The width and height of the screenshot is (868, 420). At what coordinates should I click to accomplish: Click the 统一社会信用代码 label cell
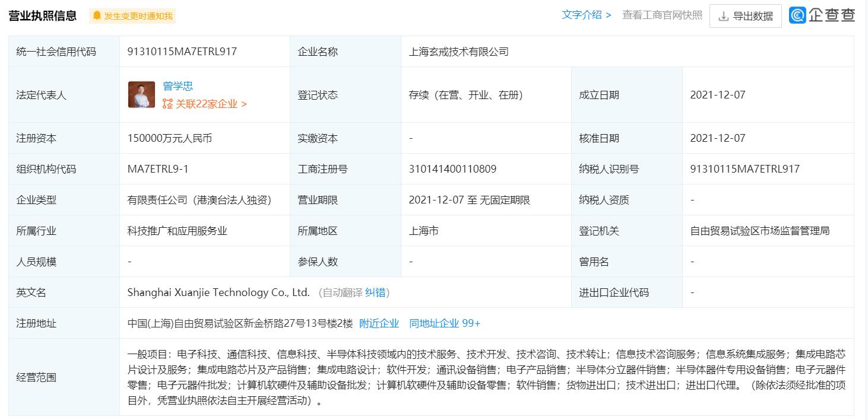tap(64, 52)
